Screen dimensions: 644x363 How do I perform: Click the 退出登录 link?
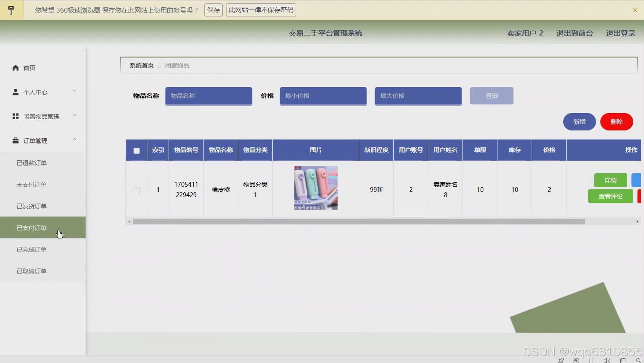pos(621,33)
